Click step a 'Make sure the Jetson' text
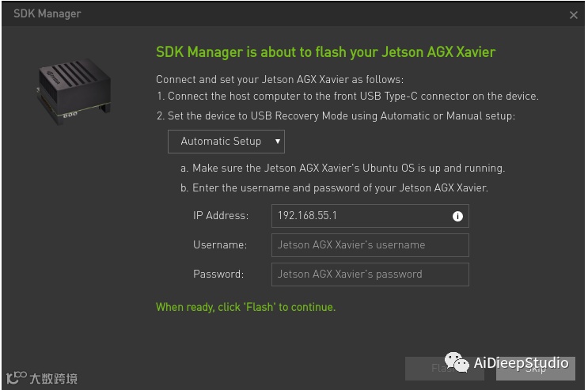Image resolution: width=588 pixels, height=390 pixels. tap(343, 168)
